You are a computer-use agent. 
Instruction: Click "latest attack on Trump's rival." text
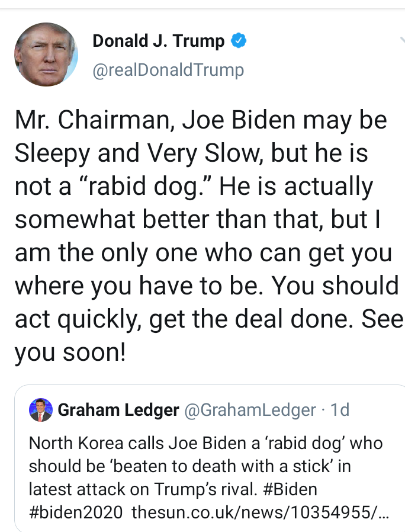(x=143, y=489)
